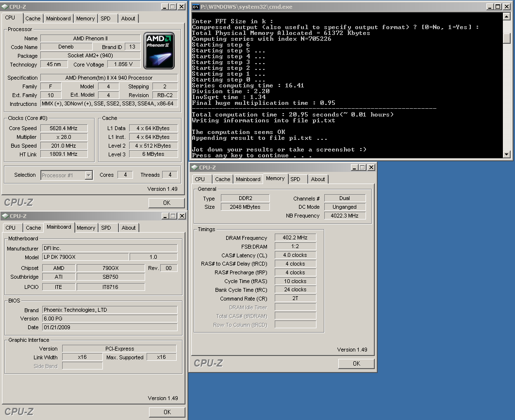Click the Manufacturer field DFI Inc.
This screenshot has height=420, width=515.
(110, 249)
